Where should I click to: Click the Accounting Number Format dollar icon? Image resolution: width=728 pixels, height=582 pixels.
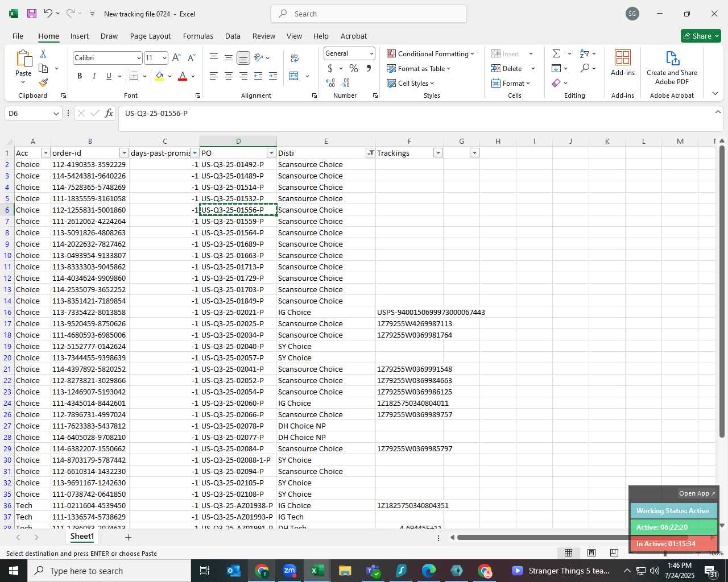tap(330, 68)
